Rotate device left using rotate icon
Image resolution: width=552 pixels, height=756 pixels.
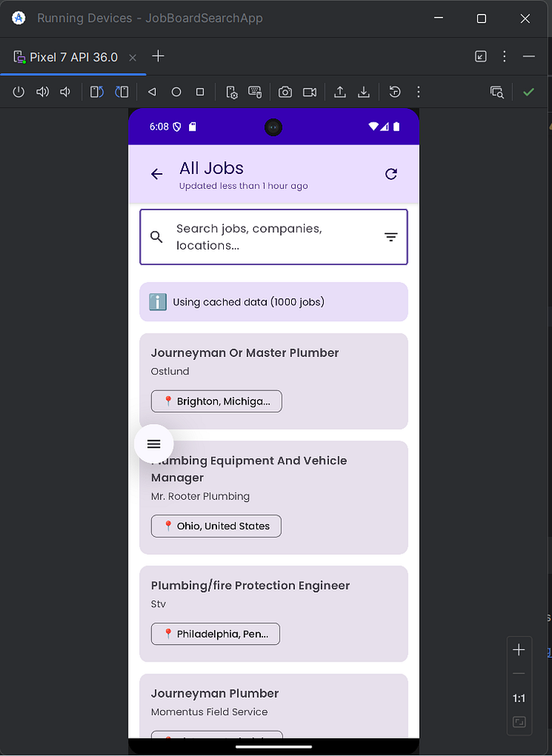[x=97, y=91]
